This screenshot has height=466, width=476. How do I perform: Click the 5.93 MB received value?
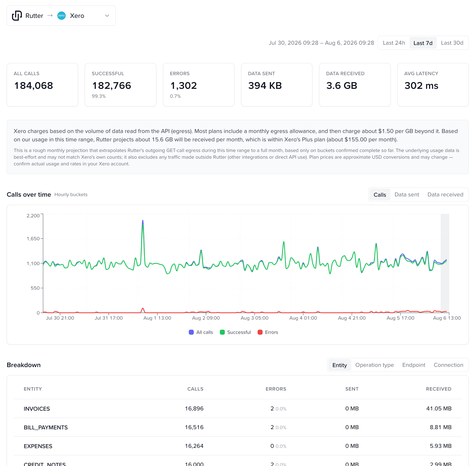(440, 446)
